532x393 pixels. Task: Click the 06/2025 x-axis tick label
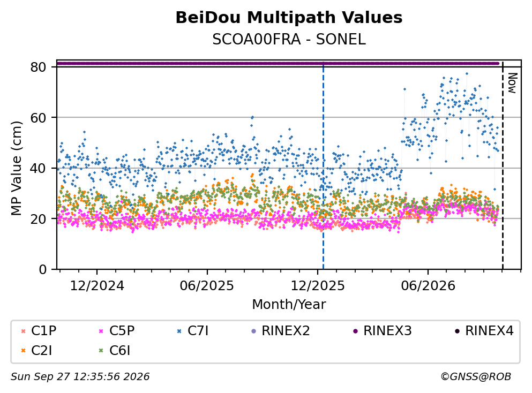pos(207,286)
